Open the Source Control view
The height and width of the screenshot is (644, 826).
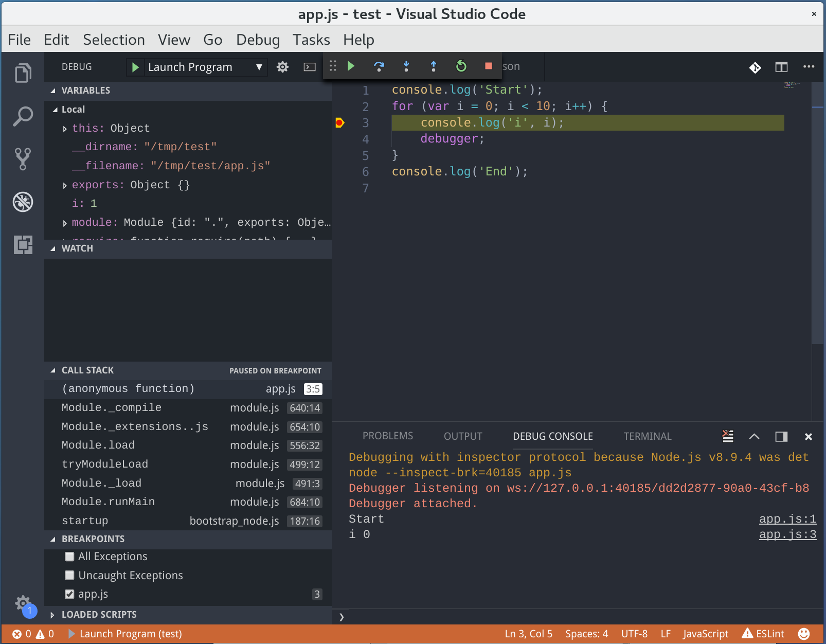[x=23, y=159]
